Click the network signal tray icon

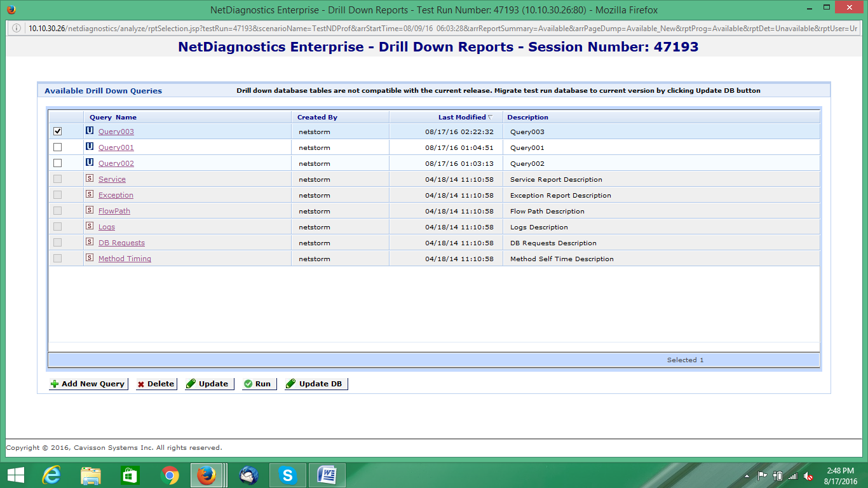pyautogui.click(x=792, y=476)
